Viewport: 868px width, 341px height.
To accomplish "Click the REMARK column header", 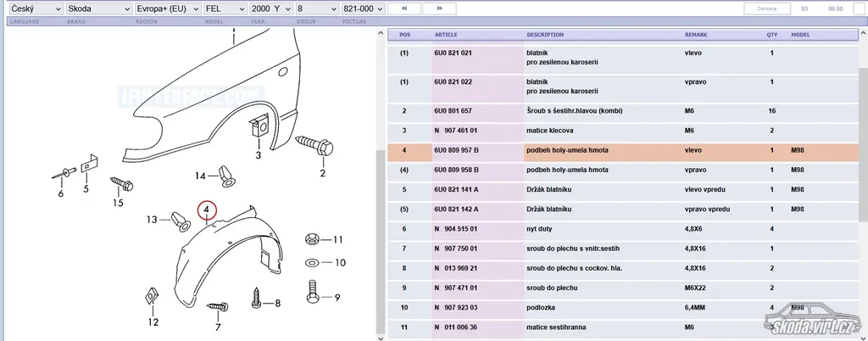I will [x=697, y=35].
